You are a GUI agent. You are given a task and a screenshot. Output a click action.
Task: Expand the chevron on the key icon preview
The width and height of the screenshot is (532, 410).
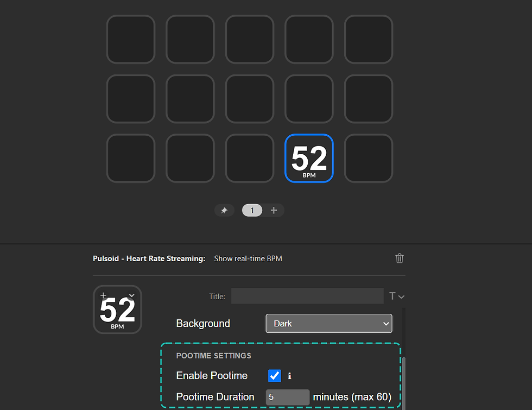[131, 295]
